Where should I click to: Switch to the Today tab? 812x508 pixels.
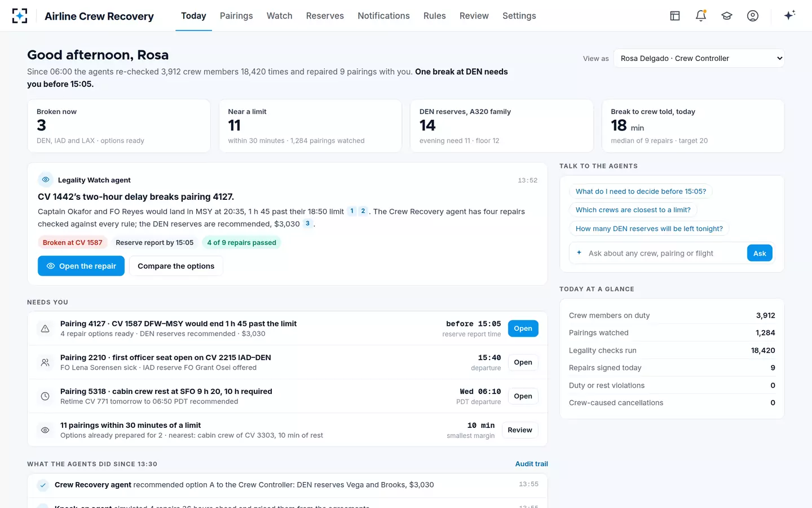click(x=193, y=16)
